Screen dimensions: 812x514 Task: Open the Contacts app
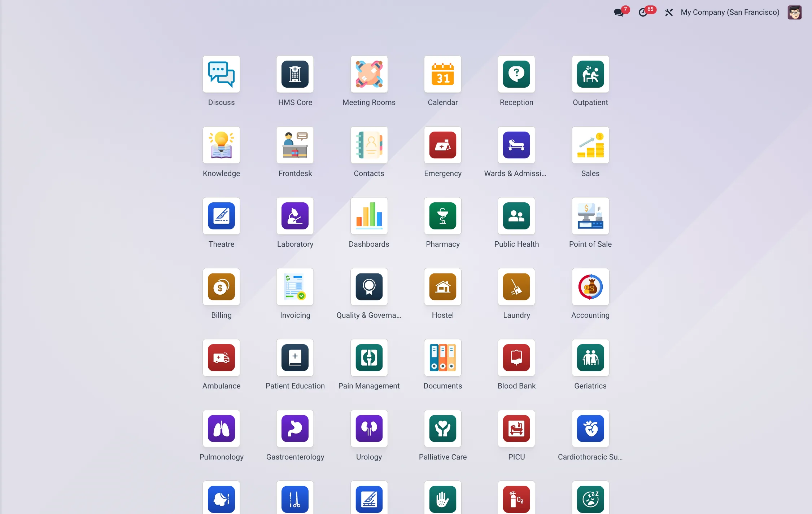(369, 145)
